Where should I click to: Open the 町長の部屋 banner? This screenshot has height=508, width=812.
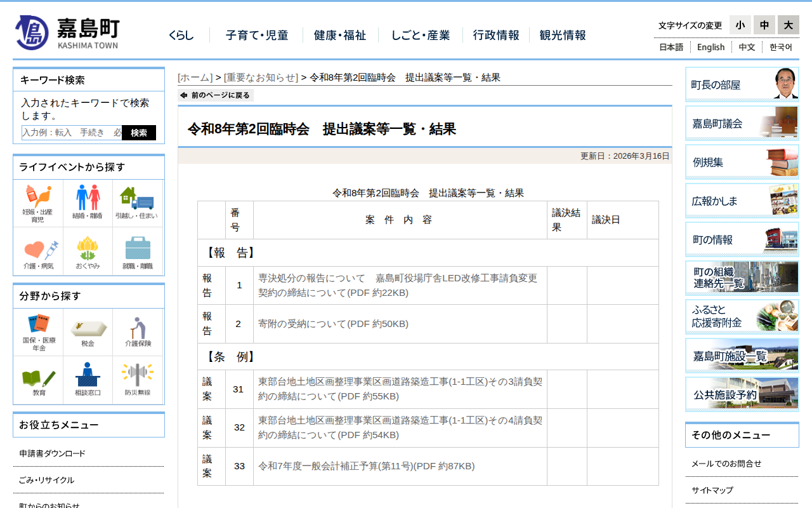tap(742, 84)
